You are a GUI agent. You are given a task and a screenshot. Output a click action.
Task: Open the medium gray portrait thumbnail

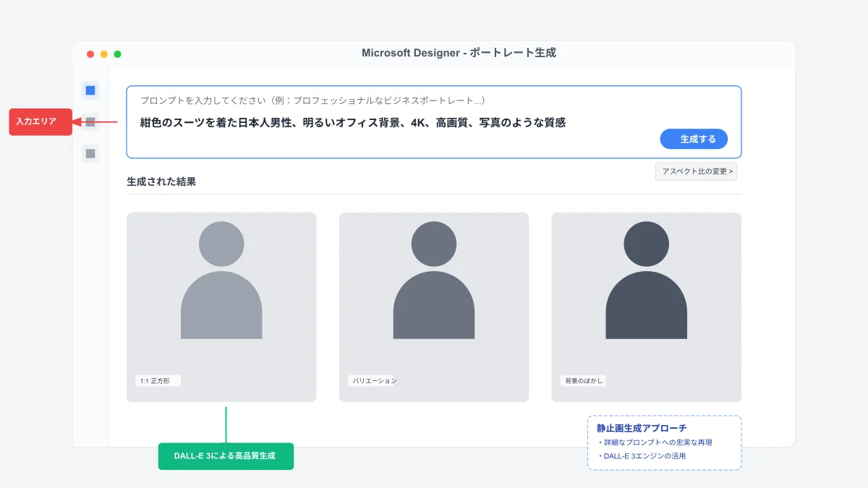[x=434, y=307]
